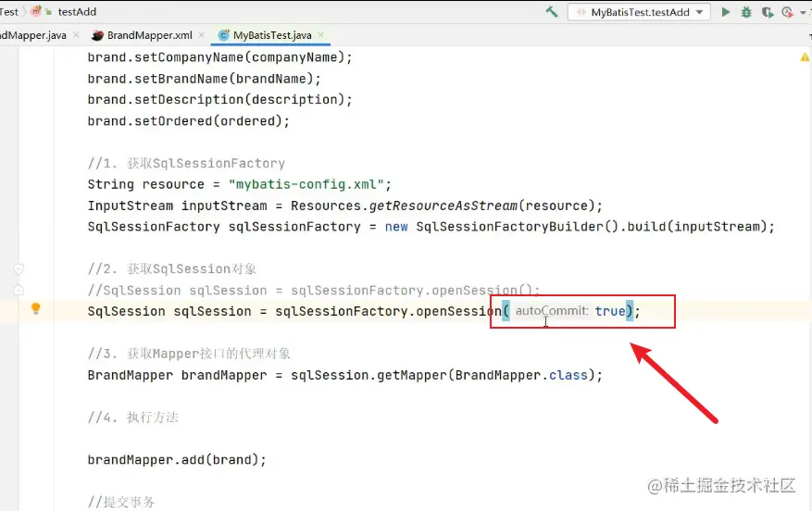Click BrandMapper.class argument in getMapper
This screenshot has height=511, width=812.
click(521, 375)
